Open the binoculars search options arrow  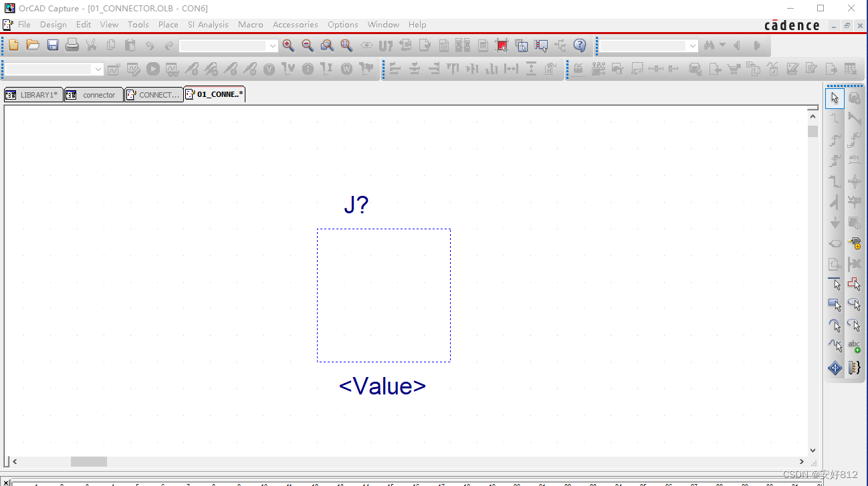(722, 45)
